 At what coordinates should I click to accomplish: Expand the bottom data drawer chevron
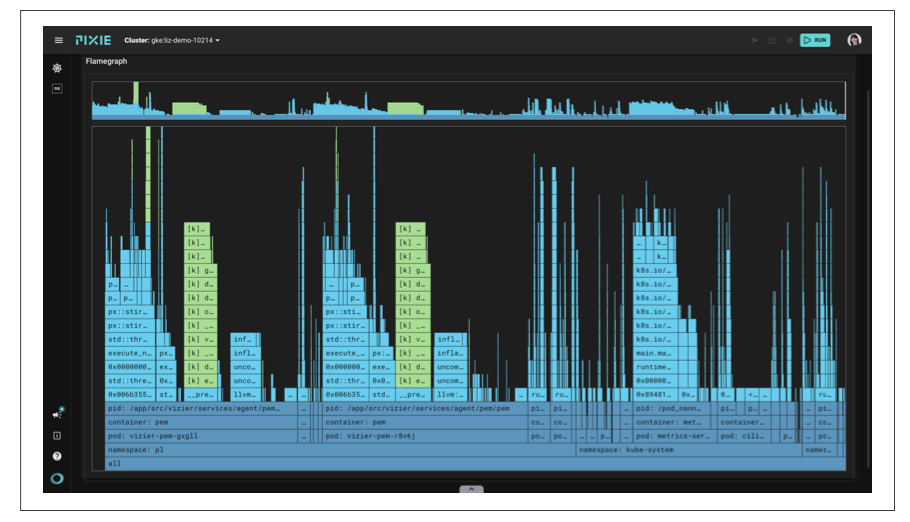[471, 489]
